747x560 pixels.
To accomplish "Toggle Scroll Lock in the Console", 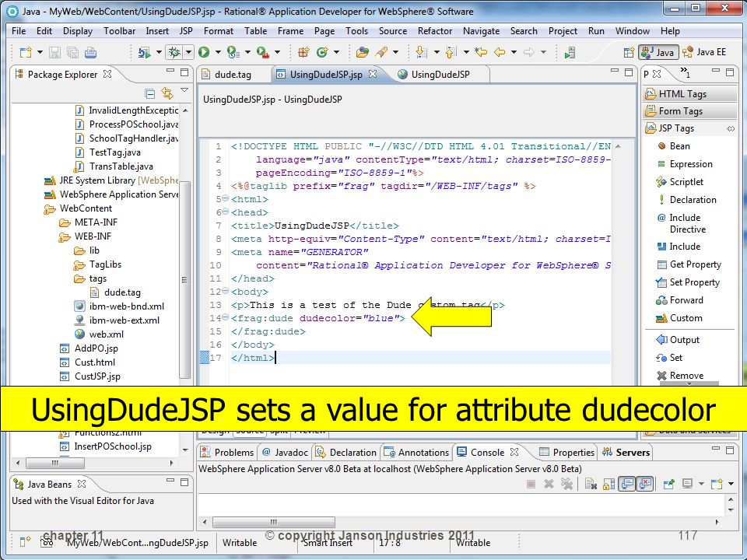I will coord(608,484).
